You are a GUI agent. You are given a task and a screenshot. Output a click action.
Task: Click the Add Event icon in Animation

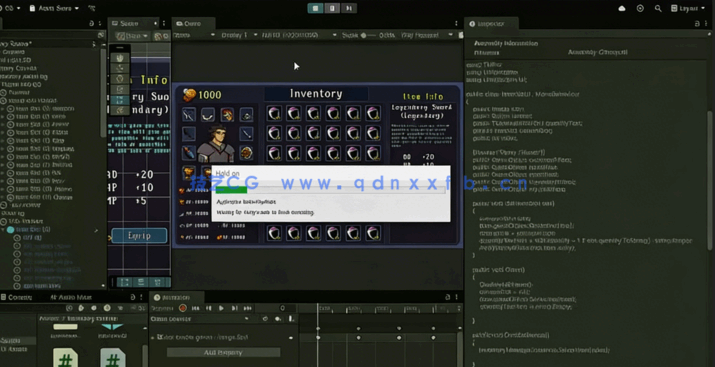click(x=290, y=319)
